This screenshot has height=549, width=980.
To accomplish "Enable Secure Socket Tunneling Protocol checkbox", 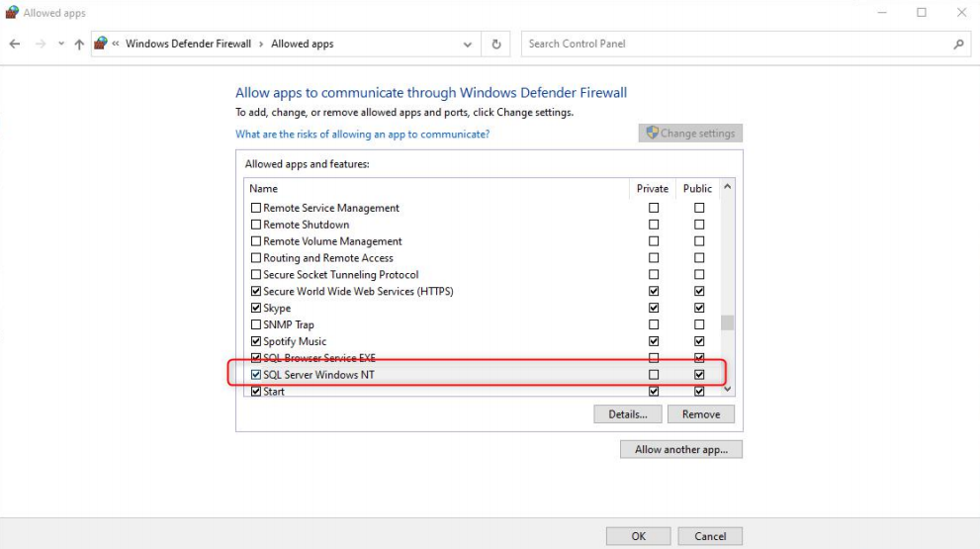I will click(x=255, y=275).
